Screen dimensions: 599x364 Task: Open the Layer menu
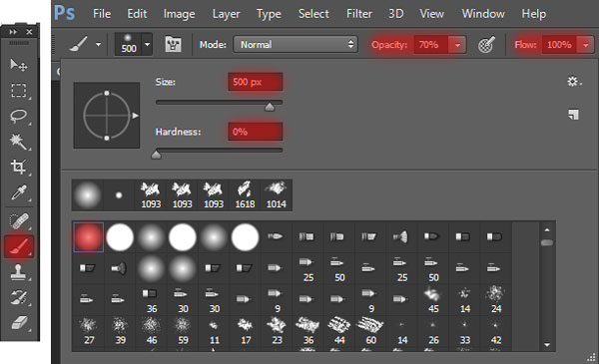pos(226,14)
